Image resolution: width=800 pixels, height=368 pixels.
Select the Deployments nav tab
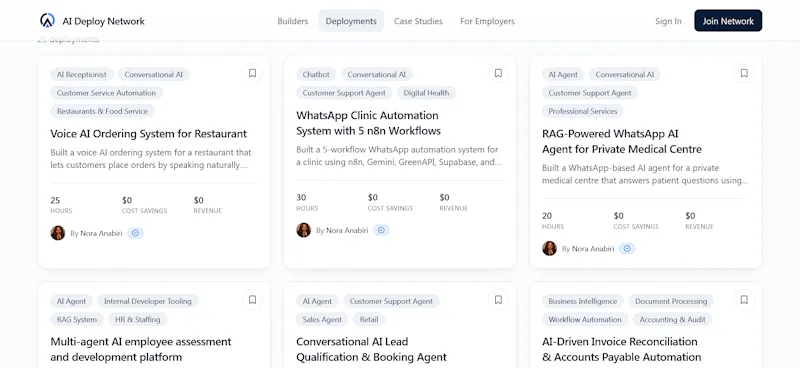tap(351, 21)
